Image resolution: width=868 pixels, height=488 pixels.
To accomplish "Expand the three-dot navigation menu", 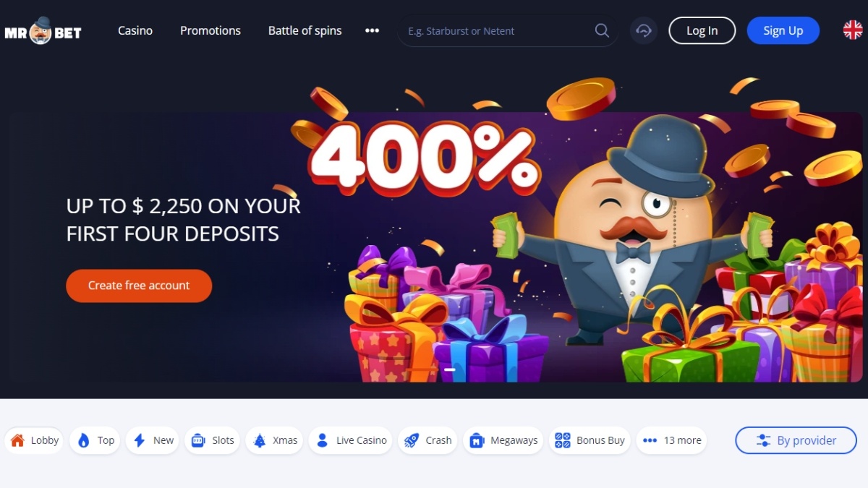I will point(372,30).
